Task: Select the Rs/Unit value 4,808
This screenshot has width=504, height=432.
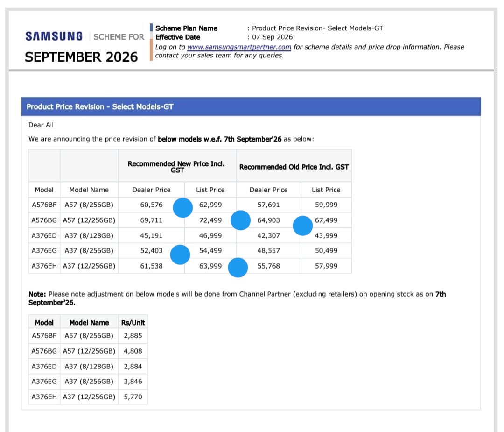Action: tap(133, 351)
